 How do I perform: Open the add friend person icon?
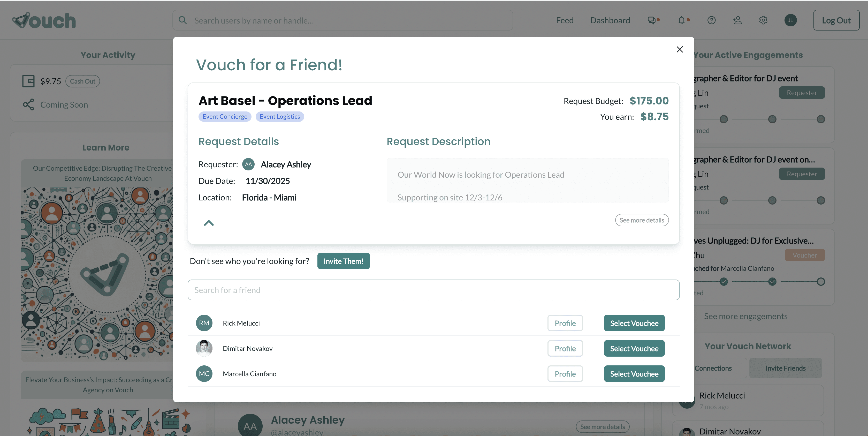point(737,21)
